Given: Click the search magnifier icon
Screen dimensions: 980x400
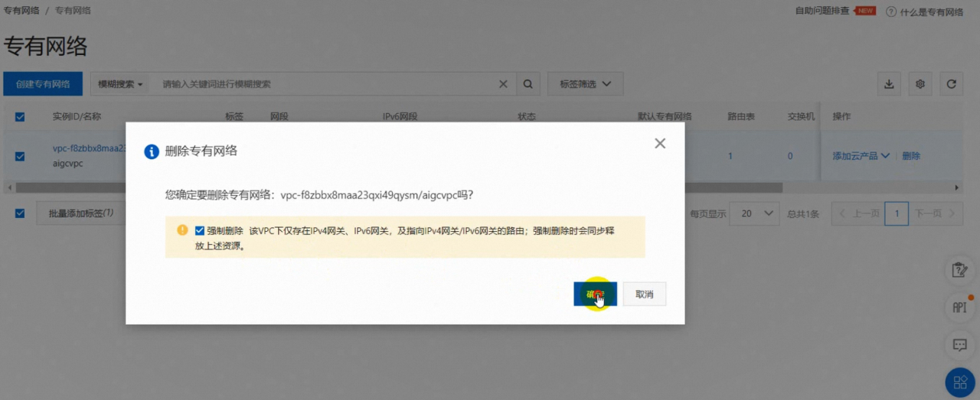Looking at the screenshot, I should pyautogui.click(x=528, y=84).
